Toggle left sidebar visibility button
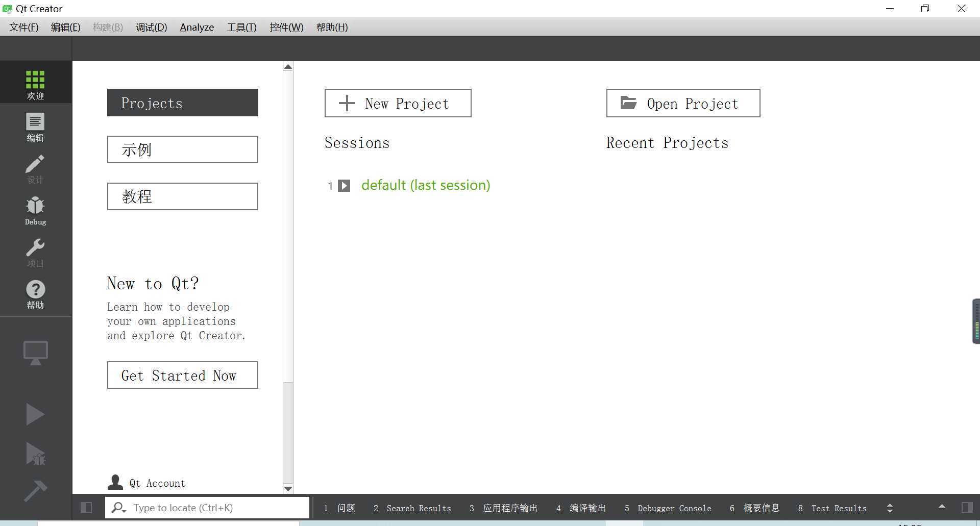This screenshot has height=526, width=980. [x=86, y=508]
